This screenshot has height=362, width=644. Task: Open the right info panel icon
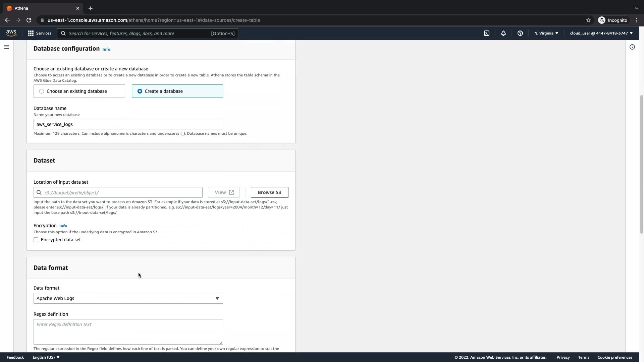point(632,47)
